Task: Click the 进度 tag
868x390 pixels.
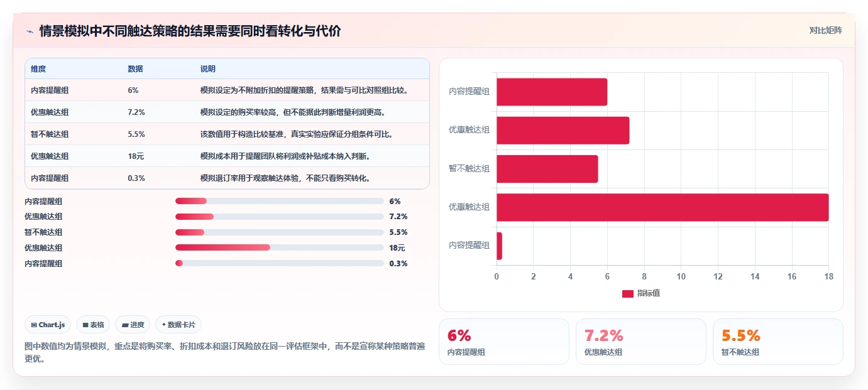Action: point(133,325)
